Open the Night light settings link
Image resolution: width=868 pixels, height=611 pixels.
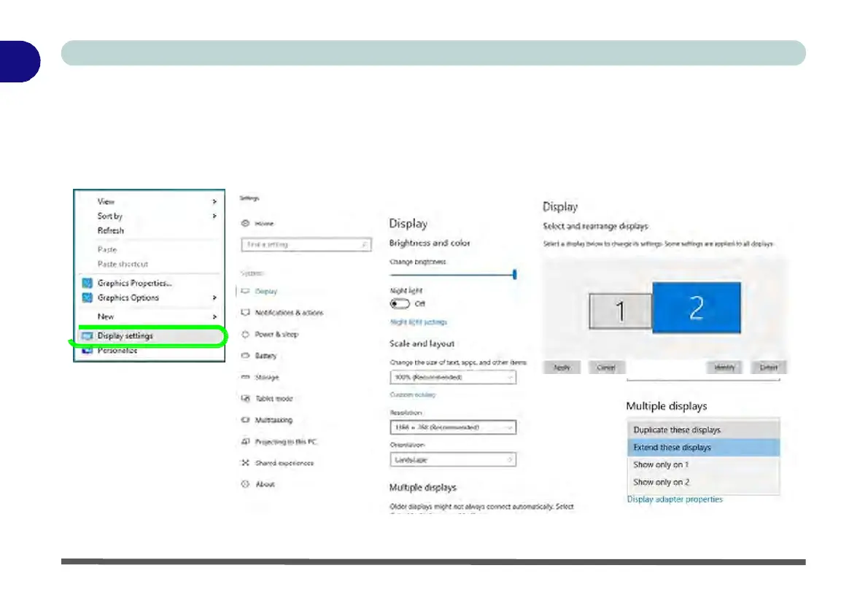point(419,322)
